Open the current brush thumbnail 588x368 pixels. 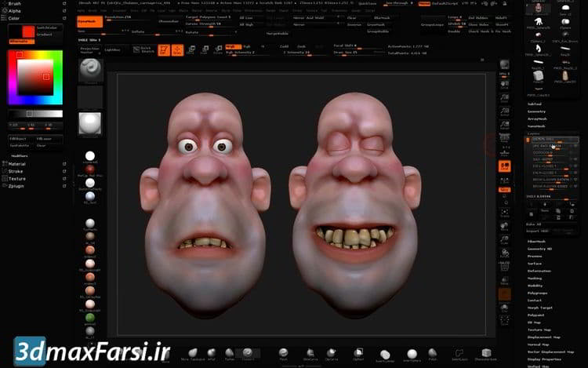point(90,70)
